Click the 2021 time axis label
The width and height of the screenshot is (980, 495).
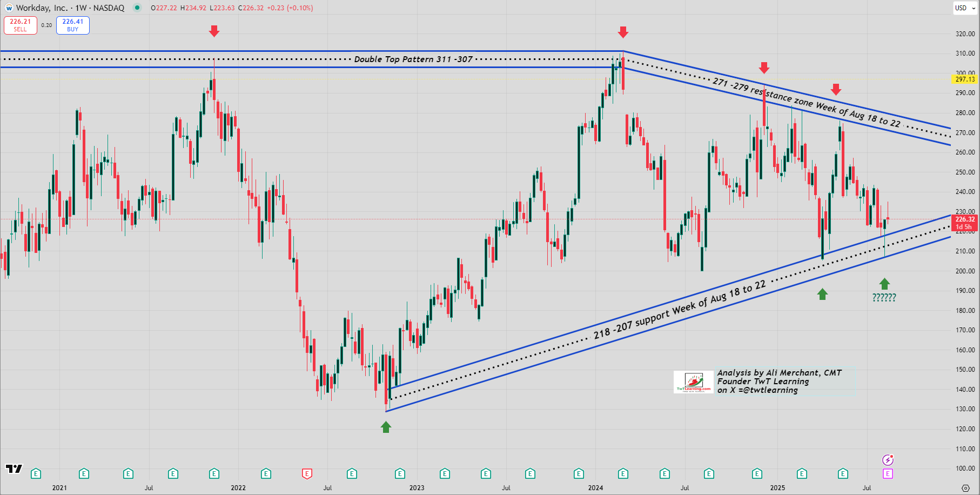point(59,488)
